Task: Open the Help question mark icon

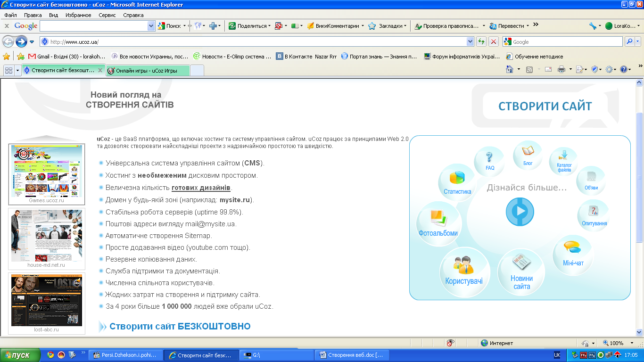Action: (624, 69)
